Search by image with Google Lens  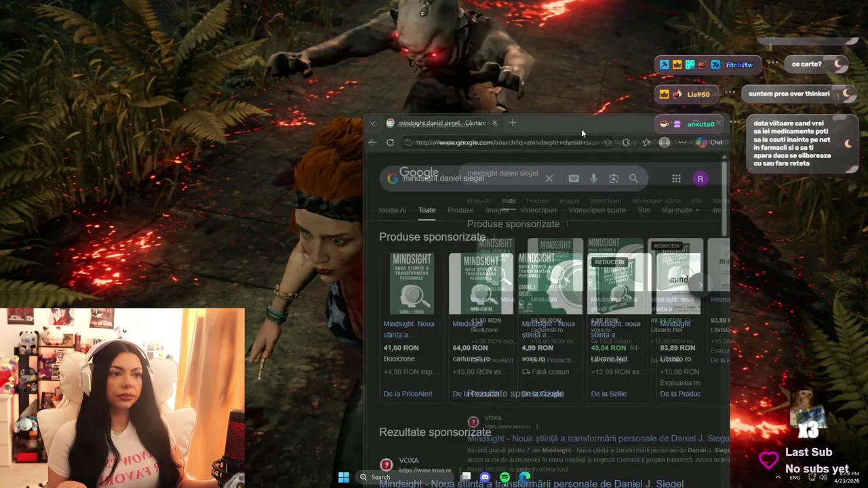[x=614, y=178]
